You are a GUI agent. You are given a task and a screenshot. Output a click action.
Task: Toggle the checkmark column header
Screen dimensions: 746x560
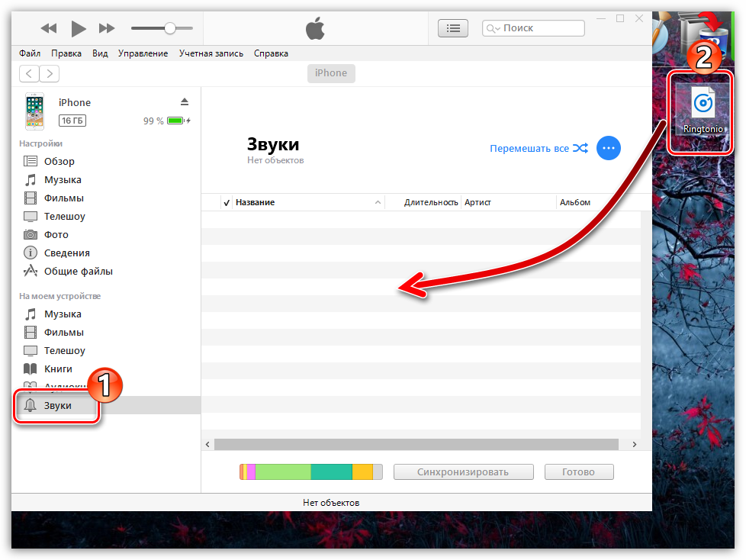click(227, 202)
